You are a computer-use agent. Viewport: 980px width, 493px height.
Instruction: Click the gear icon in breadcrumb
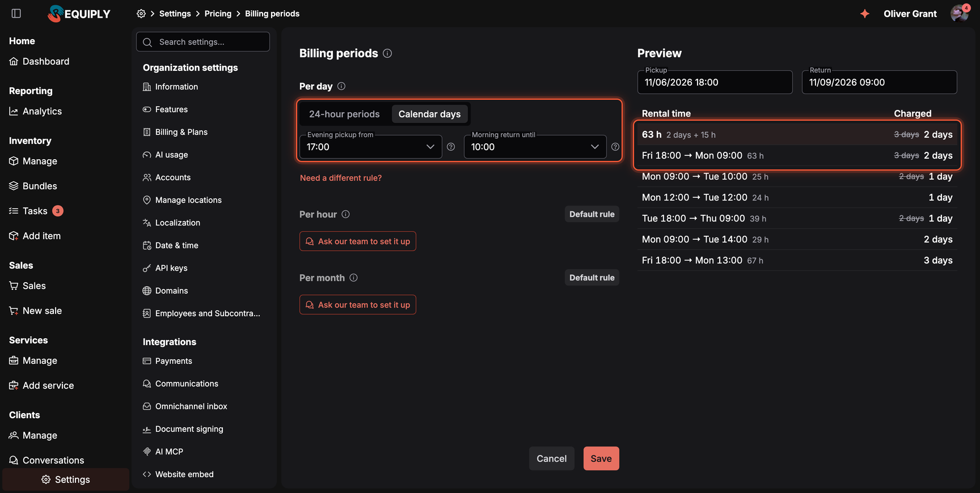(141, 14)
